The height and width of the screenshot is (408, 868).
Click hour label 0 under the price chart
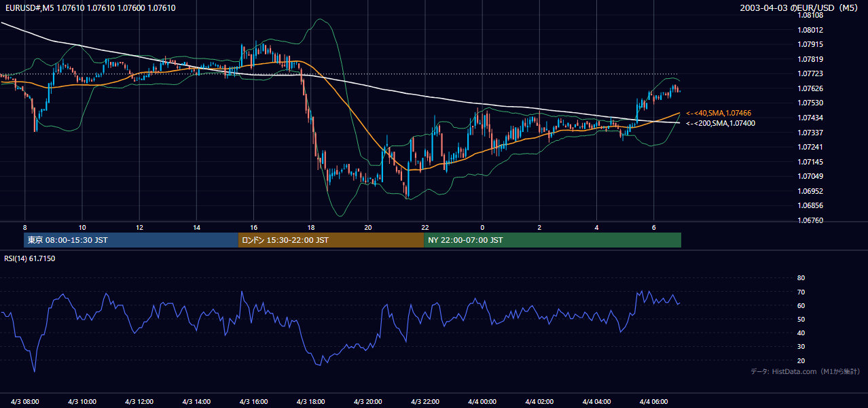[482, 227]
